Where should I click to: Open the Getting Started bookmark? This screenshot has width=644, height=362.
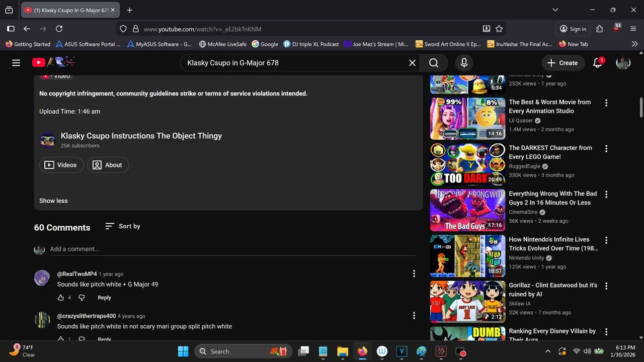28,44
